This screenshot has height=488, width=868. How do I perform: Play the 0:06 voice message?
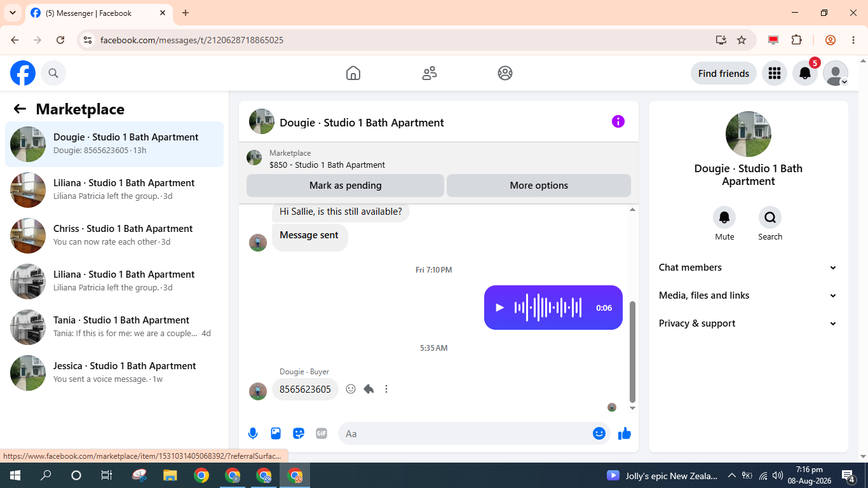[x=499, y=308]
